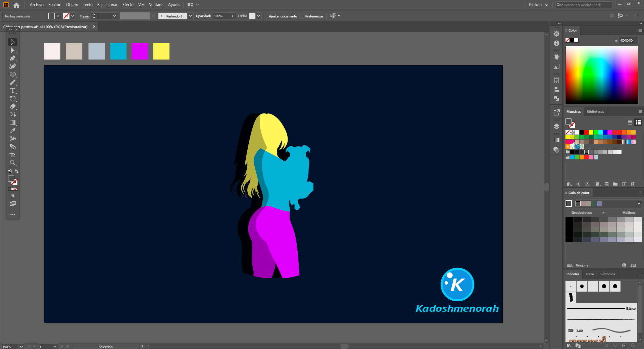Open Ventana menu

pos(156,5)
